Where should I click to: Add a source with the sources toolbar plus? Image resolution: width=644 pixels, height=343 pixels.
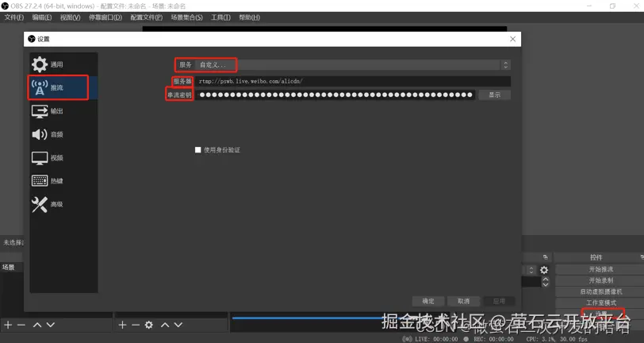pos(122,325)
